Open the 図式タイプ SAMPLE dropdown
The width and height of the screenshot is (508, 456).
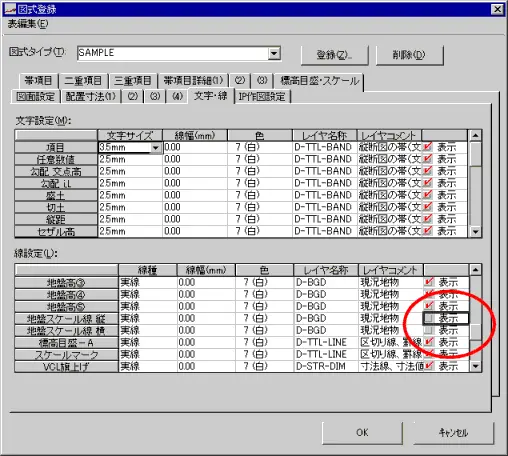pyautogui.click(x=274, y=53)
